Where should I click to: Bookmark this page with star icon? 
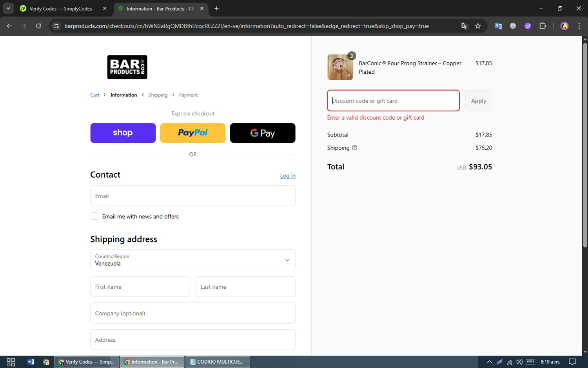pyautogui.click(x=478, y=26)
